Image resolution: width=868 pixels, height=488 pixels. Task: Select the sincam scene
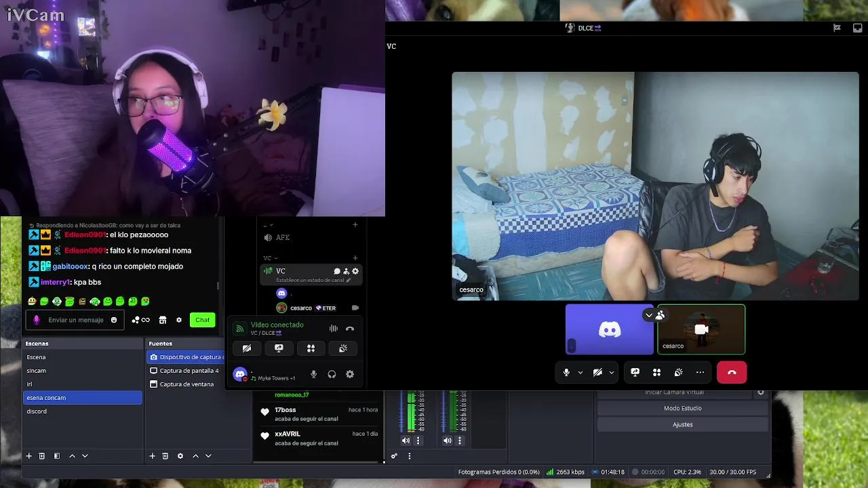83,371
